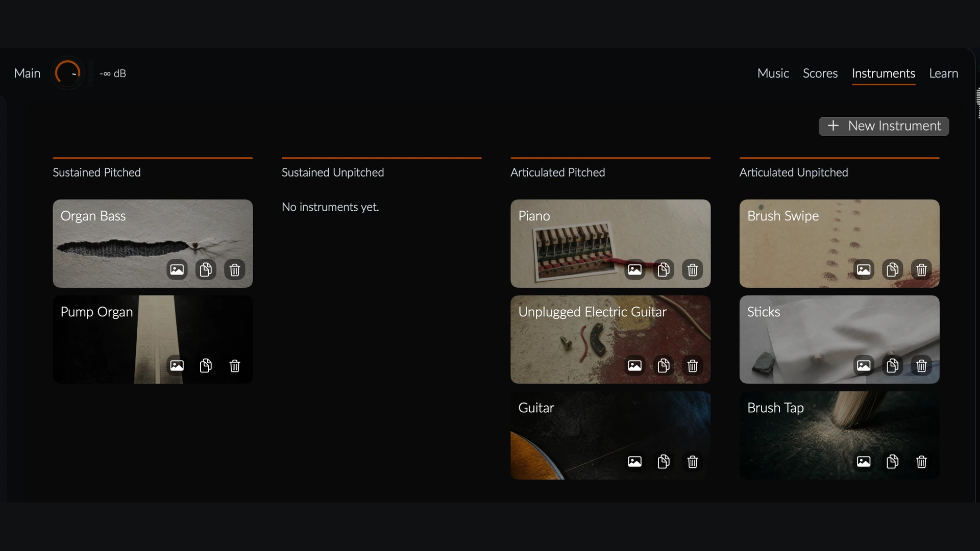Duplicate the Pump Organ instrument

click(x=206, y=365)
